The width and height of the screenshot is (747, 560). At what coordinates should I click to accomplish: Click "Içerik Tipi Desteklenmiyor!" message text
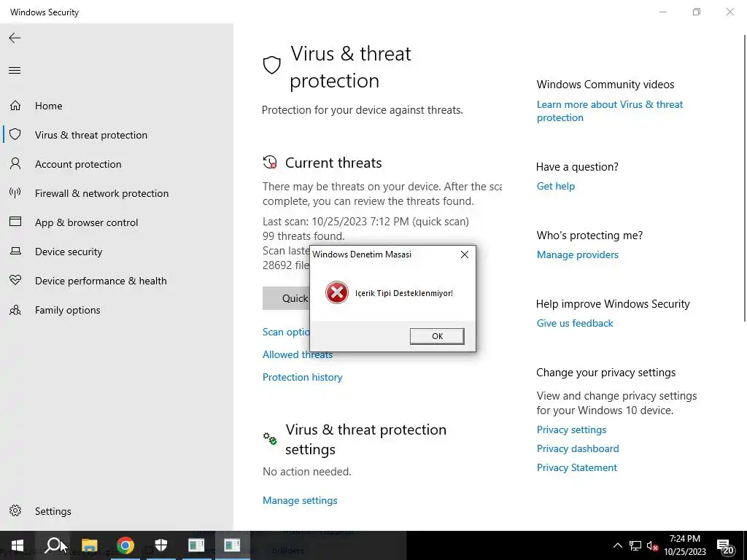(404, 293)
